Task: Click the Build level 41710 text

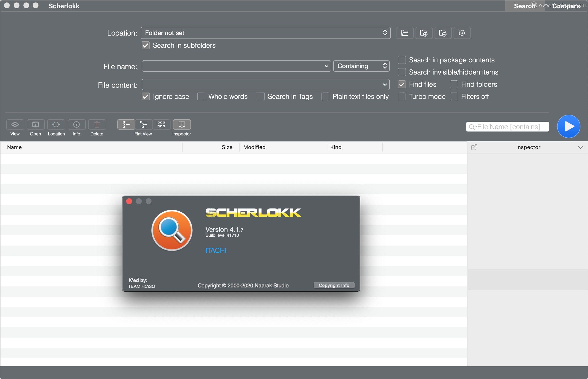Action: click(x=222, y=235)
